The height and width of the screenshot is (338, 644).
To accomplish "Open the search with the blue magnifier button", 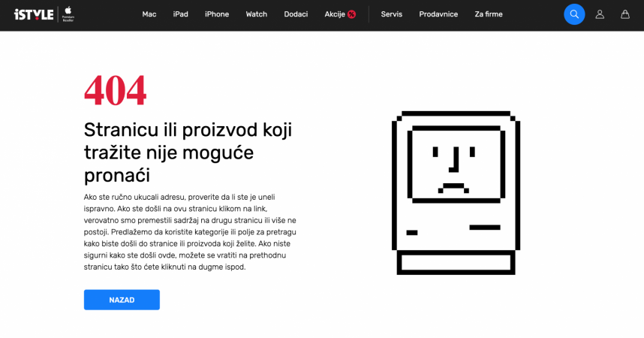I will (x=574, y=14).
